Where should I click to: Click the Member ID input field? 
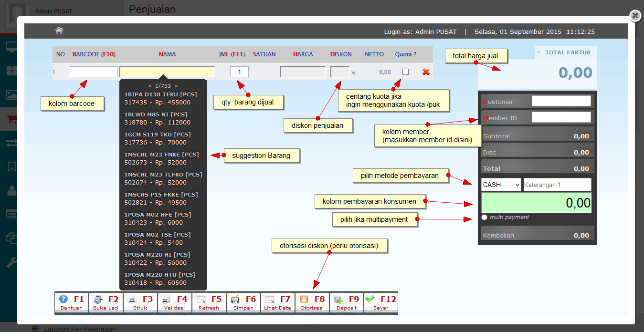tap(561, 117)
